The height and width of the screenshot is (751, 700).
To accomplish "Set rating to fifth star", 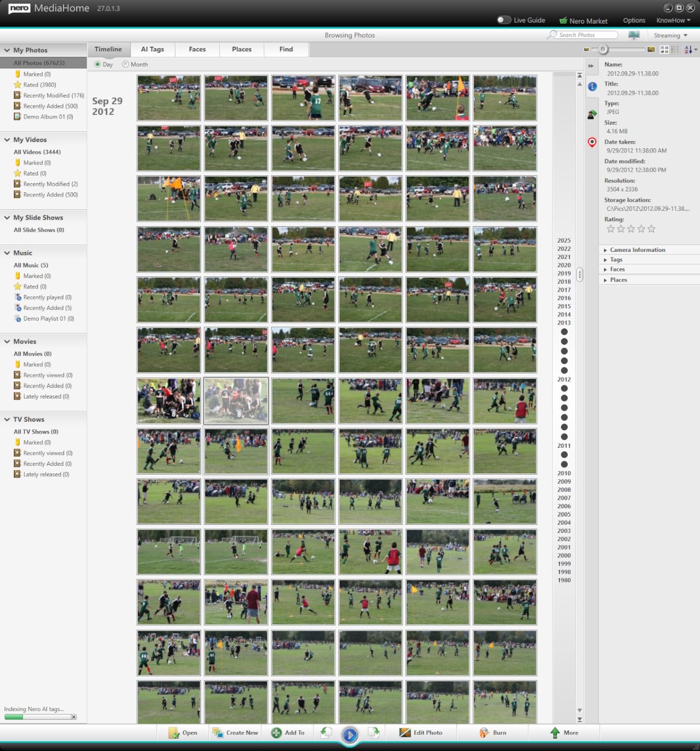I will [x=651, y=229].
